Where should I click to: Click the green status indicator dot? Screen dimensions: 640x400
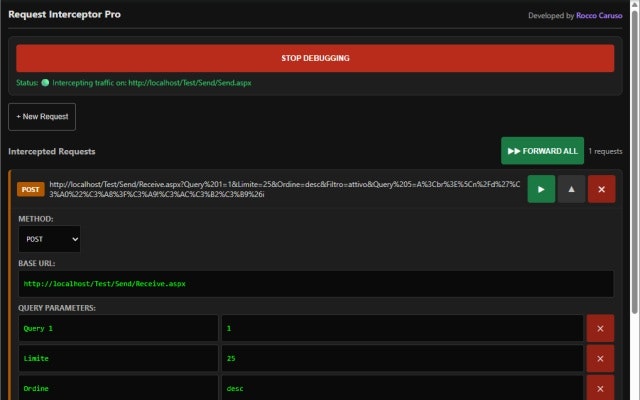point(45,82)
